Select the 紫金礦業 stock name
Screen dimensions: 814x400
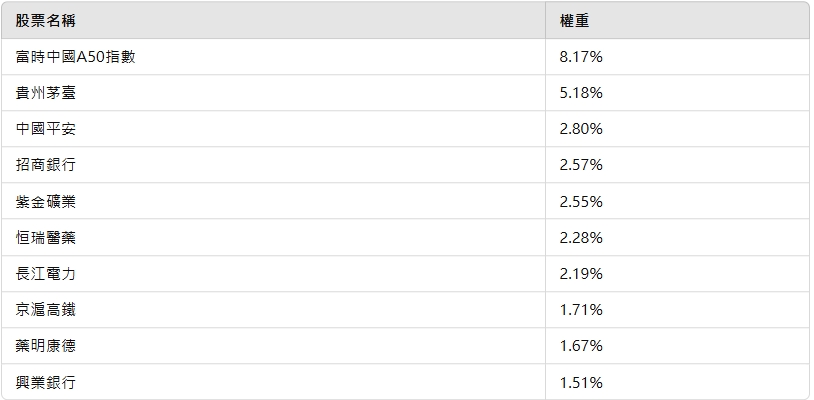45,201
